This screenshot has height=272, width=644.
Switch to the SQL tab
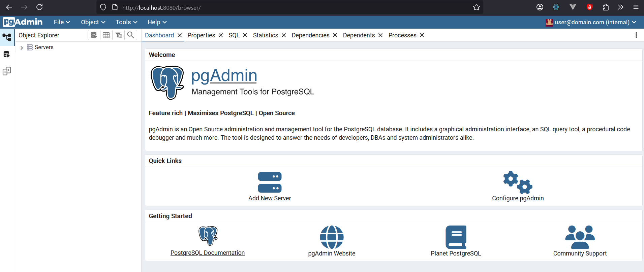(x=234, y=35)
